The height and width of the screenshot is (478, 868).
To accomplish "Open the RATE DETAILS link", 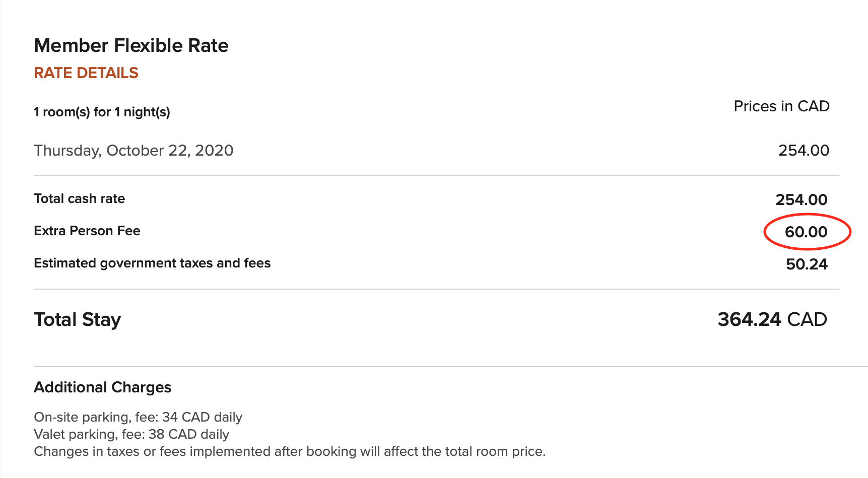I will [86, 73].
